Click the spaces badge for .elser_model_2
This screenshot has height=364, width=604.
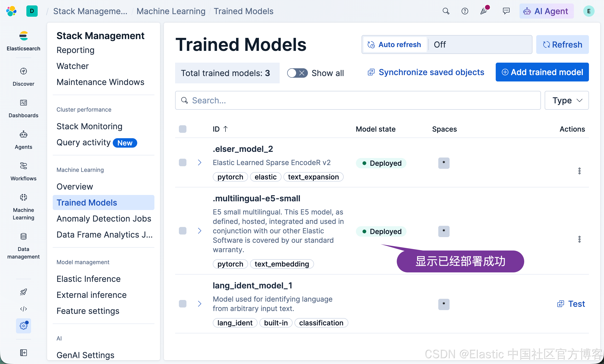pyautogui.click(x=444, y=163)
